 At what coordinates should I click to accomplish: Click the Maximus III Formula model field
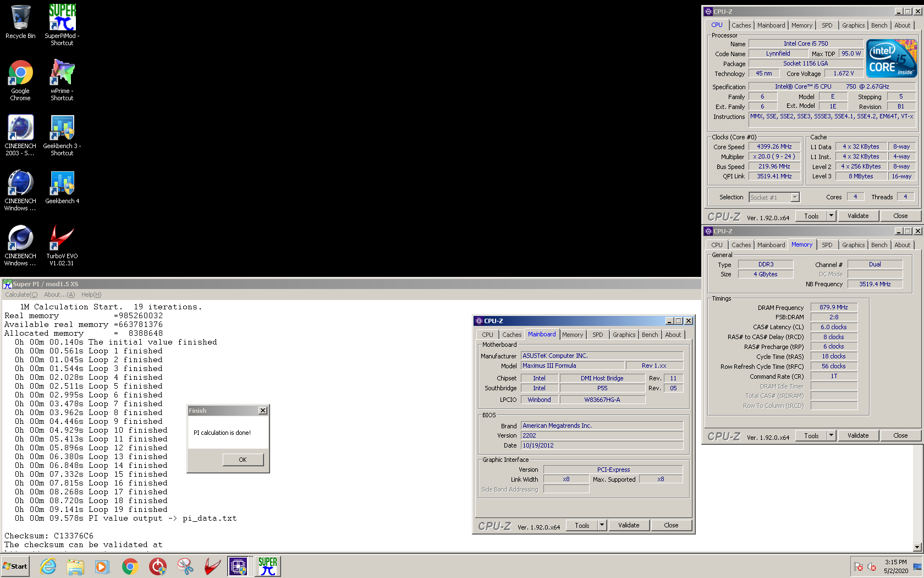pyautogui.click(x=573, y=366)
